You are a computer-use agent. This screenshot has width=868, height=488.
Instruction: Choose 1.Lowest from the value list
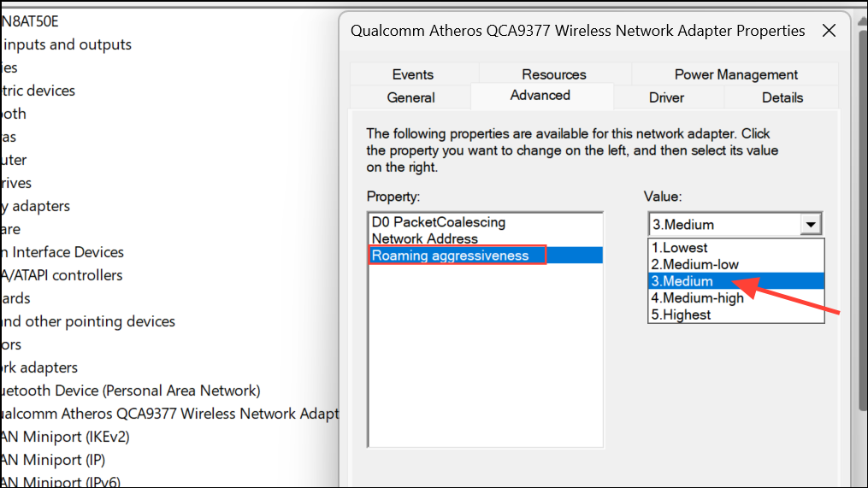point(680,248)
